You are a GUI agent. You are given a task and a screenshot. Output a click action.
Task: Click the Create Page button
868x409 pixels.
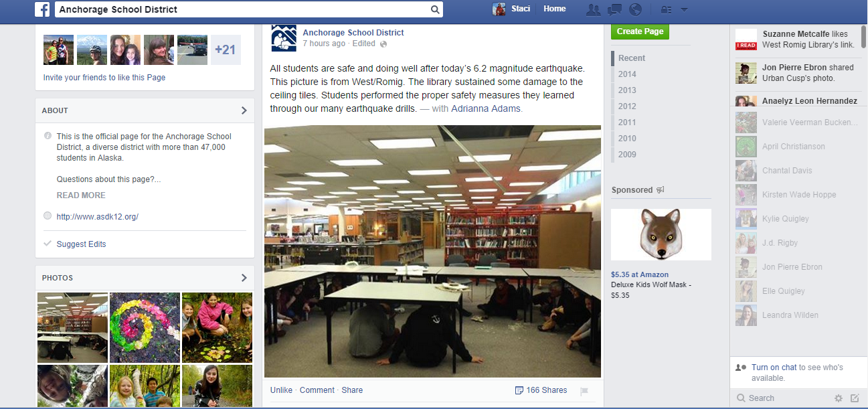[x=640, y=31]
